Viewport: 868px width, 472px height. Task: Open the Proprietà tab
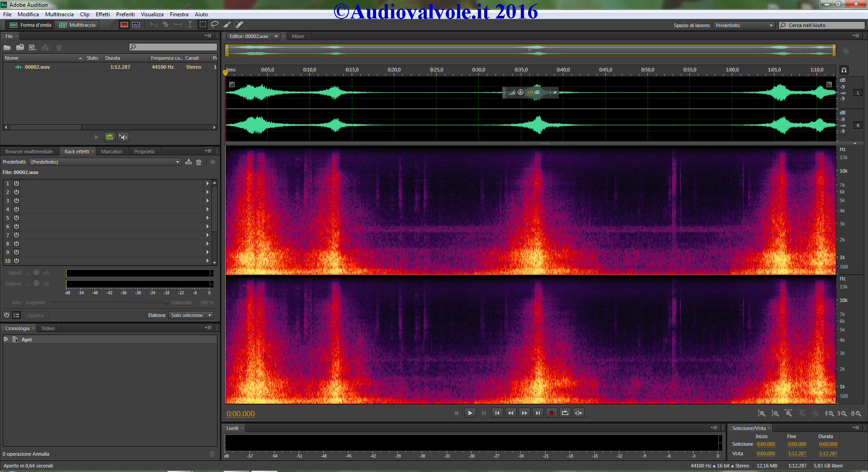click(x=144, y=151)
